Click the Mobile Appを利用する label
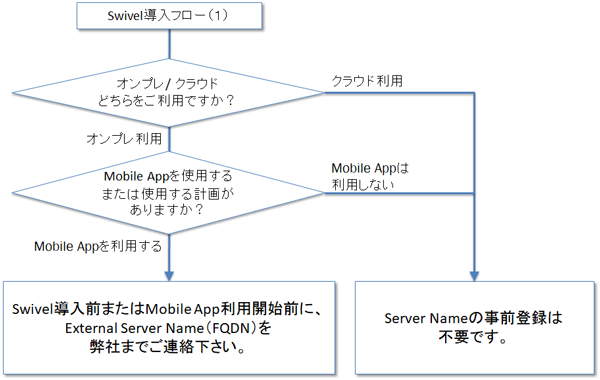The image size is (600, 380). click(x=98, y=246)
